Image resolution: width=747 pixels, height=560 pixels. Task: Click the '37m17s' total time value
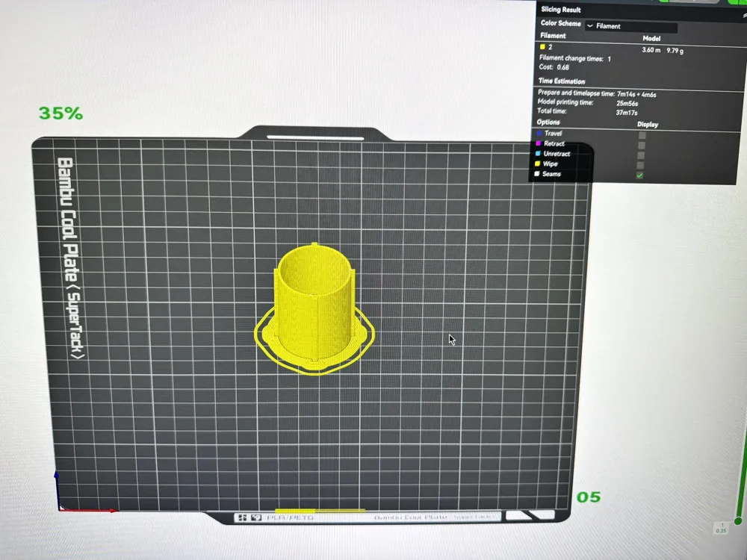[627, 113]
